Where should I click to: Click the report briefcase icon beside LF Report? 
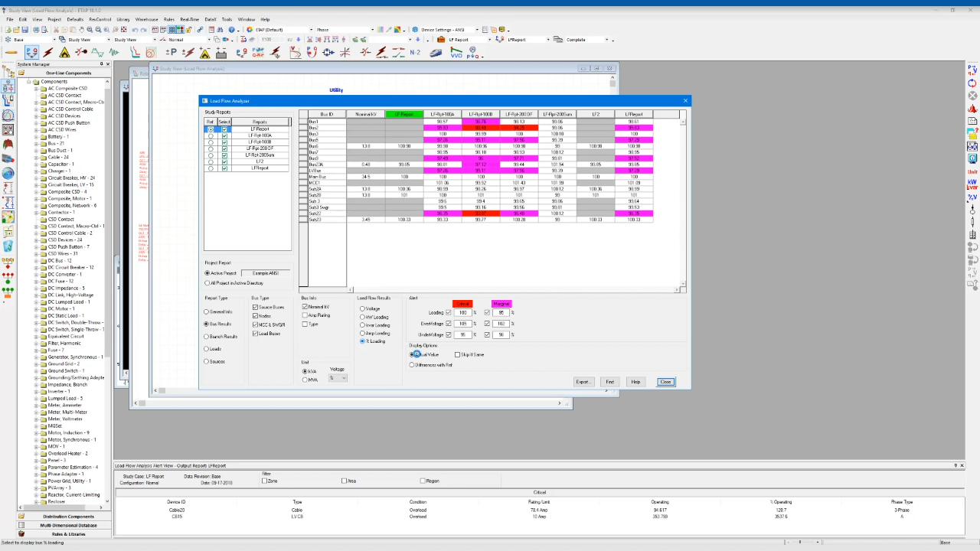click(440, 40)
